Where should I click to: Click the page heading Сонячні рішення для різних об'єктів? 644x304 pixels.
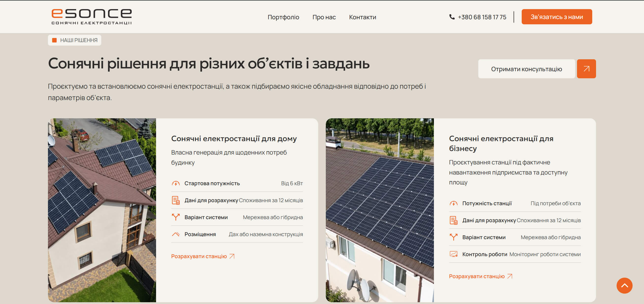point(209,63)
